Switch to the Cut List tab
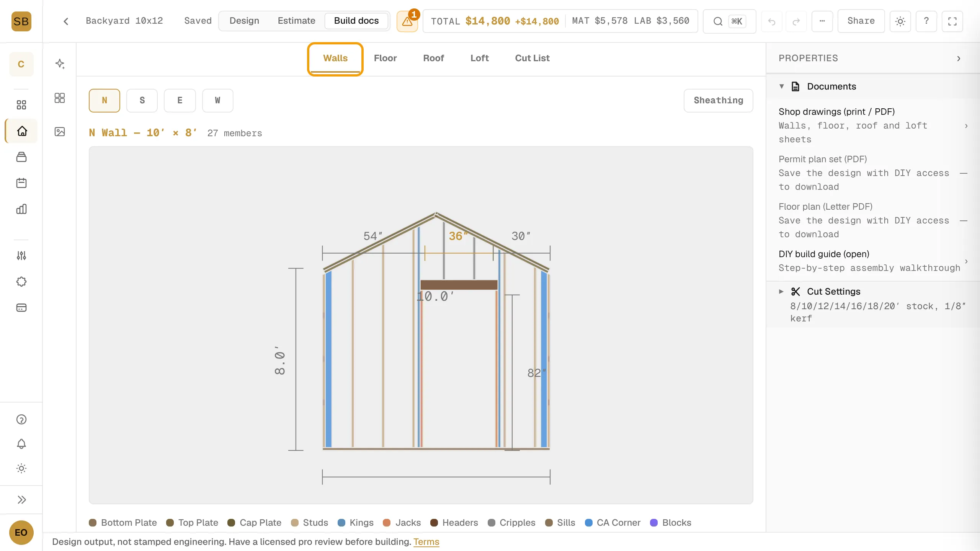This screenshot has height=551, width=980. (532, 58)
